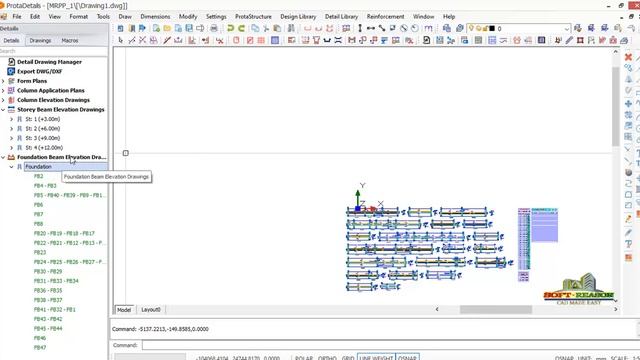Select the vertical dimension tool icon

[x=360, y=28]
